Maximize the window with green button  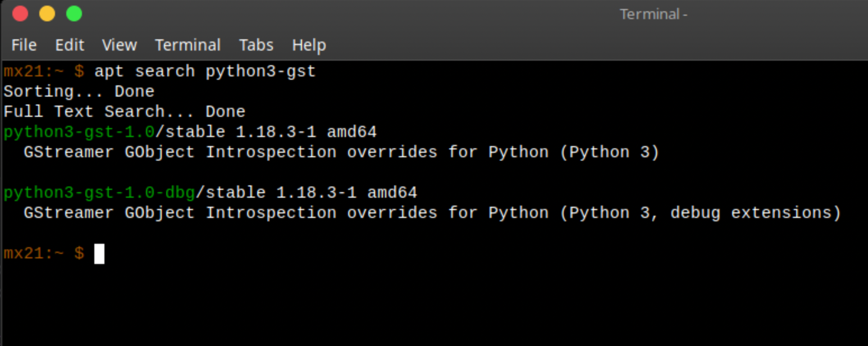point(74,13)
